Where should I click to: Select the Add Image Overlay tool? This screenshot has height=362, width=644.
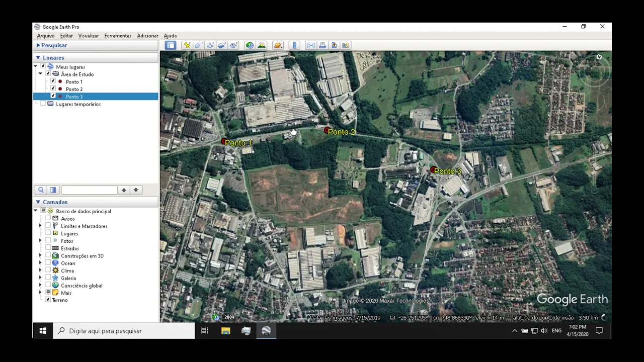pos(222,45)
